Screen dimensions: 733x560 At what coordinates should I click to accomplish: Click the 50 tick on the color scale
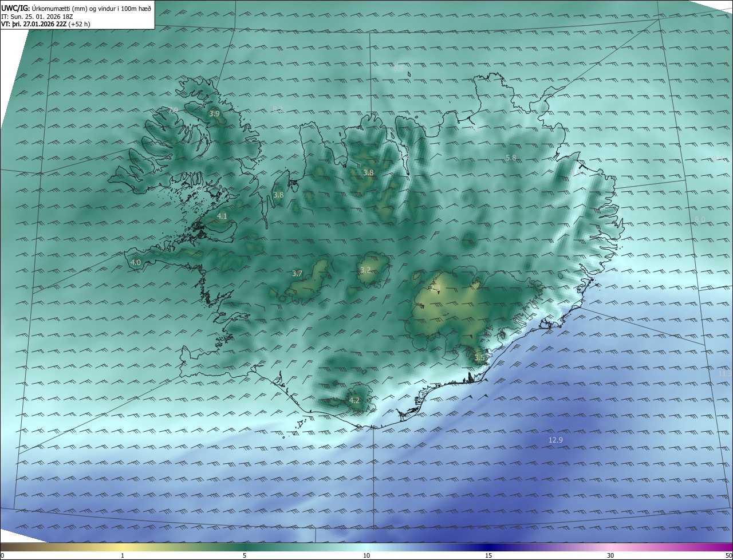pyautogui.click(x=728, y=555)
